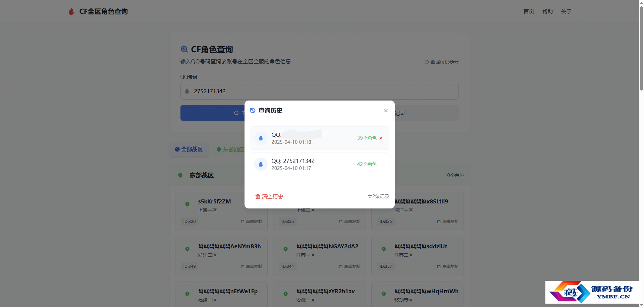Screen dimensions: 644x307
Task: Click the QQ penguin icon in input
Action: point(187,91)
